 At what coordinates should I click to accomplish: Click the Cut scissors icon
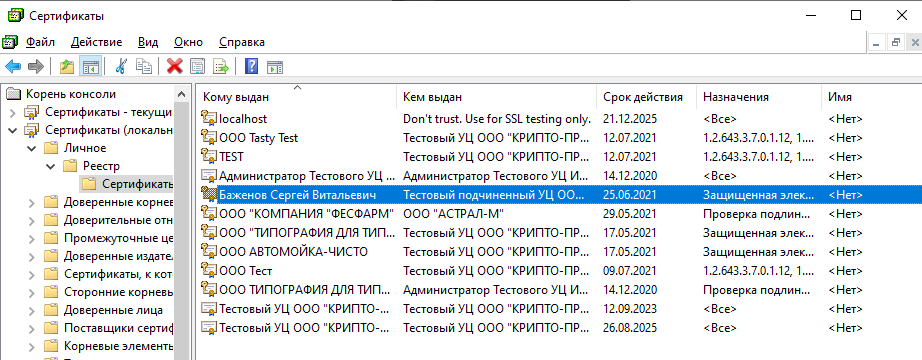click(121, 66)
